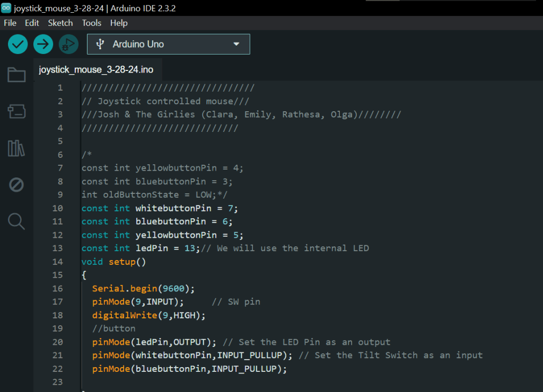Open the Search magnifier in sidebar
This screenshot has width=543, height=392.
point(16,221)
